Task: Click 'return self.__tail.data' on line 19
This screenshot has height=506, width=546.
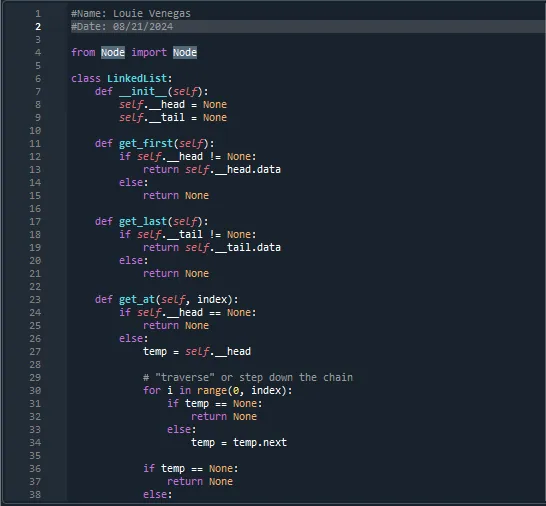Action: pos(212,248)
